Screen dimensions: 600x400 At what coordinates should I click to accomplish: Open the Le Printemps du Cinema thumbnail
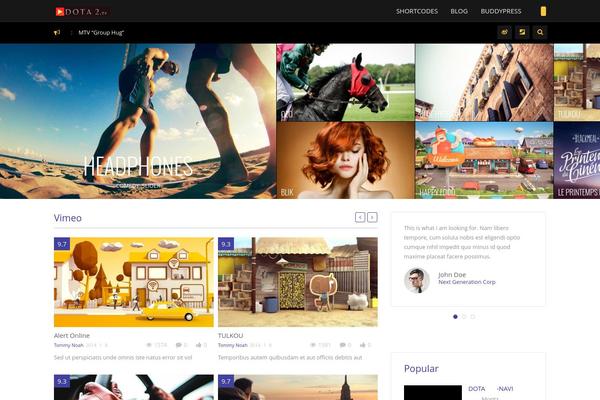click(x=577, y=160)
